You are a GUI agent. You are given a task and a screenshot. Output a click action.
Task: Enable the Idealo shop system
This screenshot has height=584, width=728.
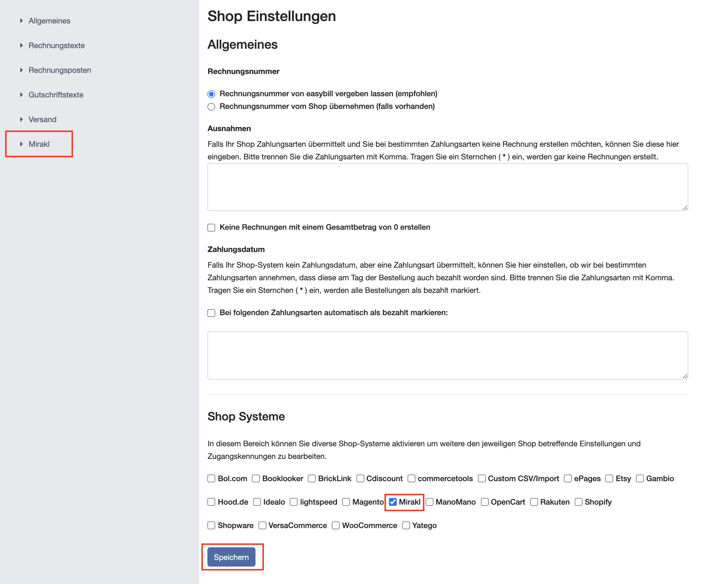pyautogui.click(x=257, y=502)
